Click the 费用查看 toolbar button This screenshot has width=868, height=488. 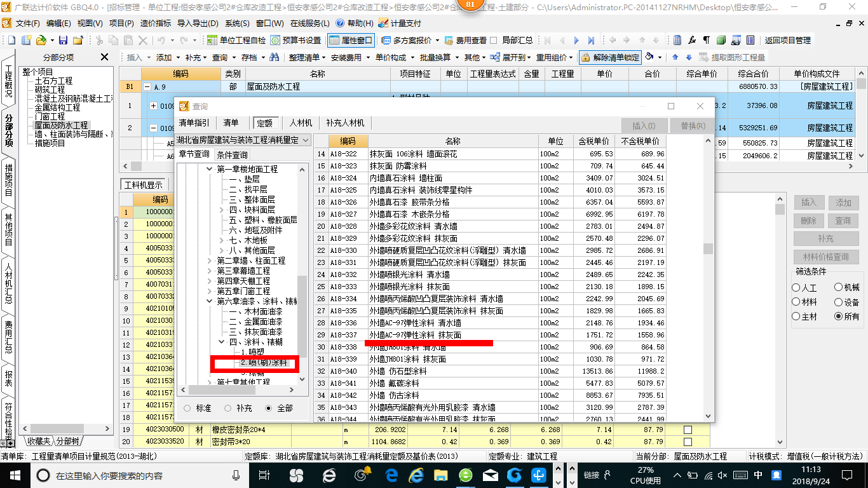click(x=466, y=40)
